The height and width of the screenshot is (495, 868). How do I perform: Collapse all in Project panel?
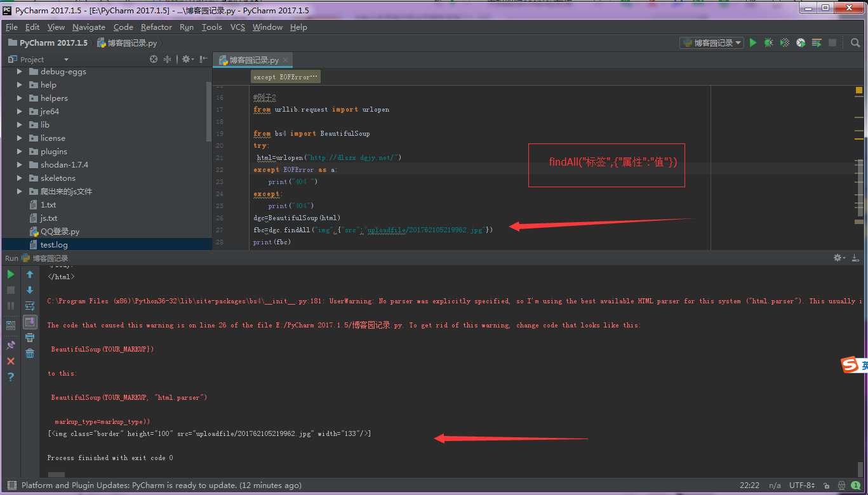(168, 59)
